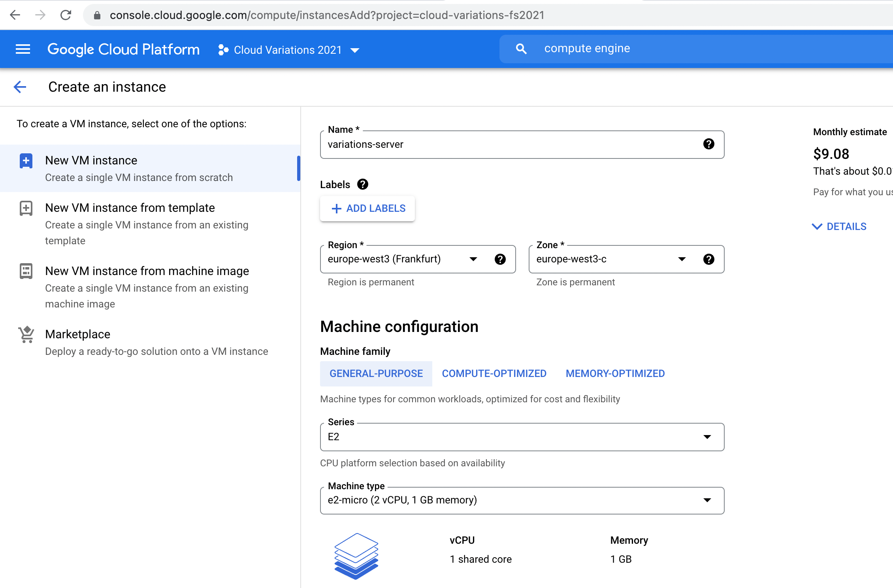Screen dimensions: 893x588
Task: Select the MEMORY-OPTIMIZED machine family tab
Action: (x=615, y=373)
